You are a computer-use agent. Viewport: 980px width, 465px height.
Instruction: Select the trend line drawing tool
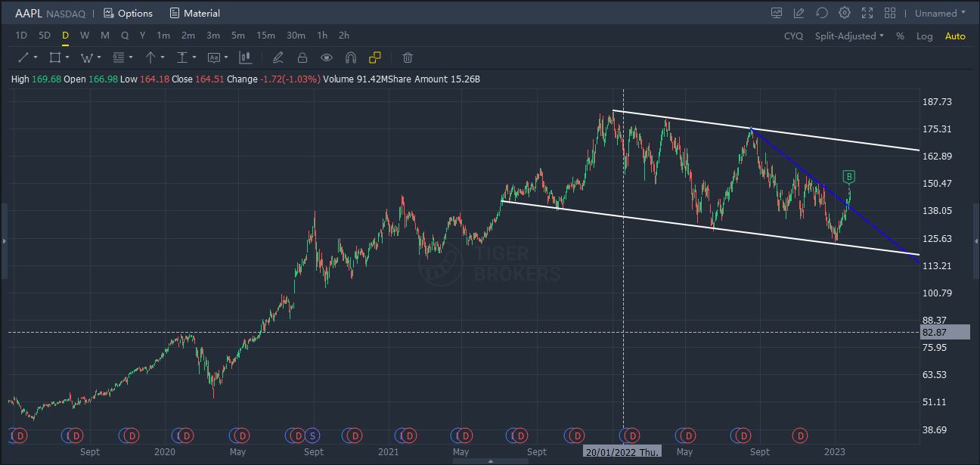(x=23, y=57)
